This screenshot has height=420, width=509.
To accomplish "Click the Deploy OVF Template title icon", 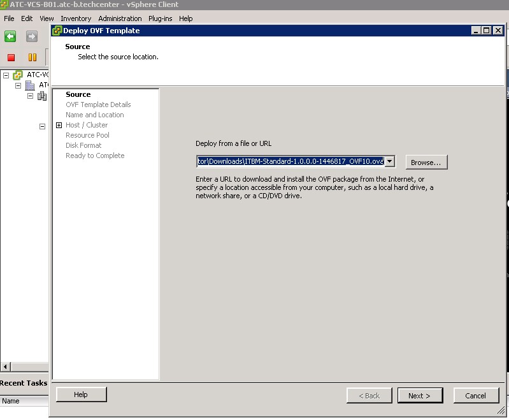I will click(x=57, y=31).
